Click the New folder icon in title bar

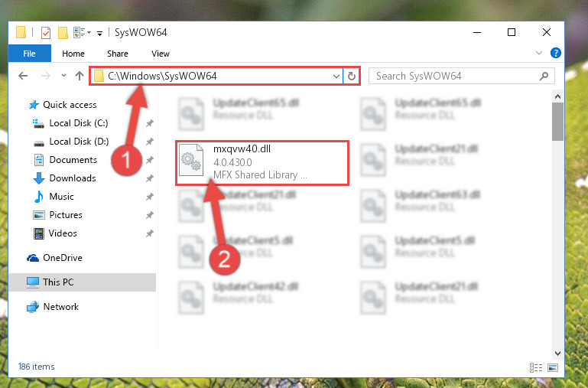(x=63, y=33)
